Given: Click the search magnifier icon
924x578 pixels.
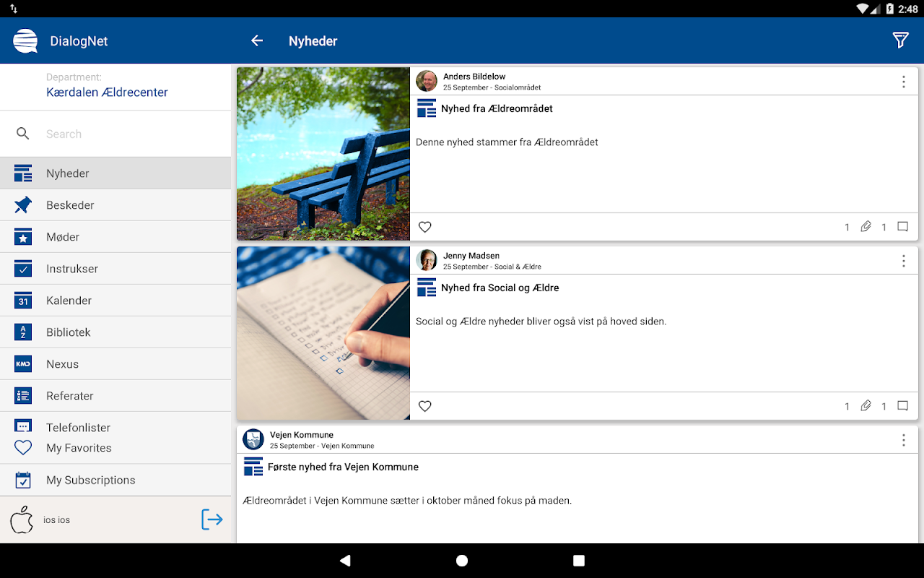Looking at the screenshot, I should coord(23,134).
